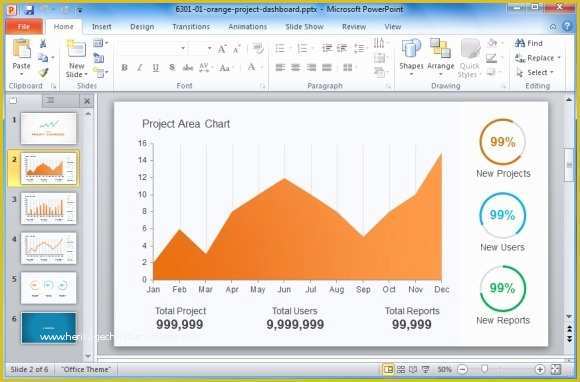Click the Change Case Aa icon
580x382 pixels.
coord(225,68)
